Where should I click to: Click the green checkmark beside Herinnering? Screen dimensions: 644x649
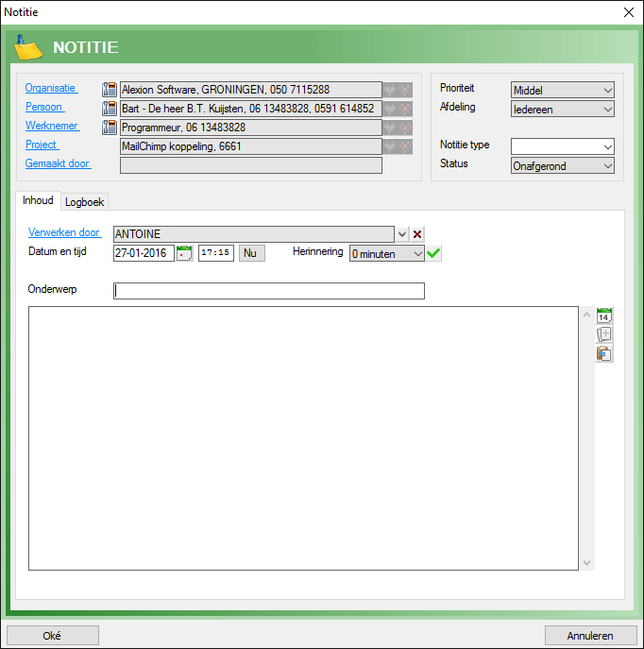pos(433,253)
